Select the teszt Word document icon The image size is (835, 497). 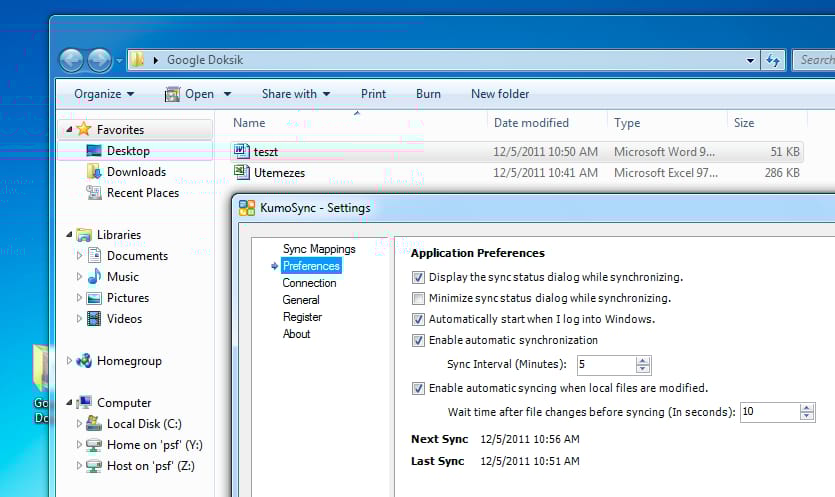241,151
